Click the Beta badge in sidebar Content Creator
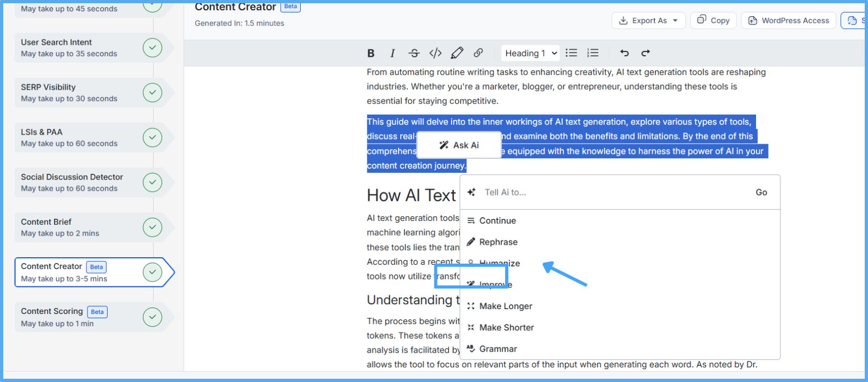 click(97, 267)
